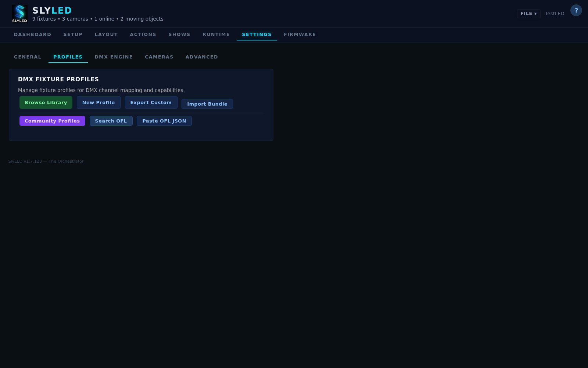Screen dimensions: 588x368
Task: Open the Actions tab
Action: (143, 35)
